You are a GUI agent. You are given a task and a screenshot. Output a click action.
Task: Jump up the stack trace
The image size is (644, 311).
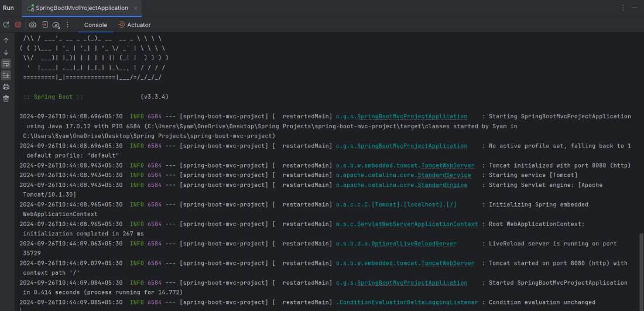[x=6, y=40]
